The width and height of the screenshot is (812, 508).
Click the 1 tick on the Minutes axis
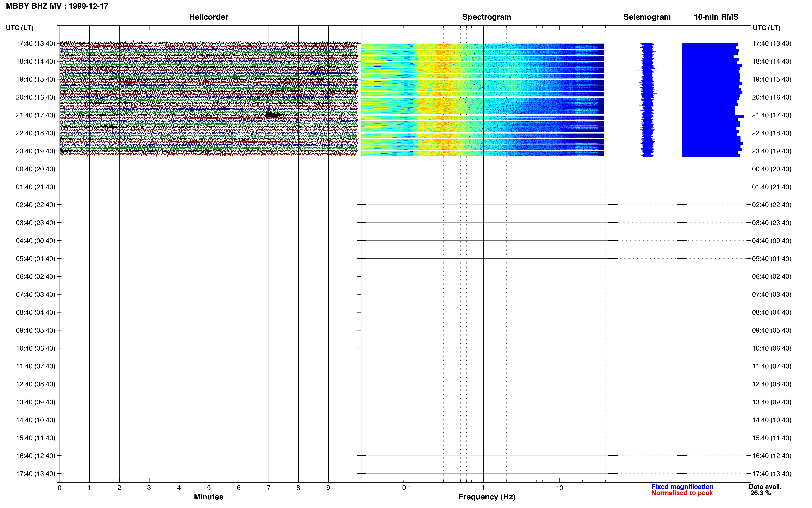point(89,487)
